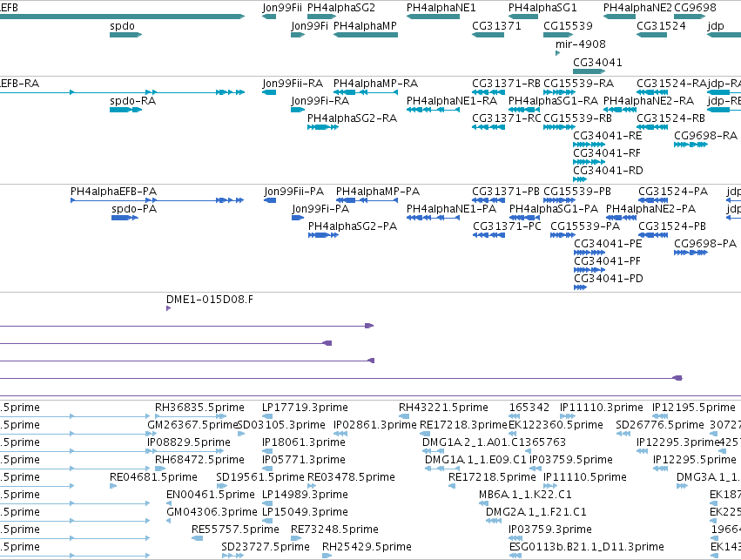Image resolution: width=741 pixels, height=560 pixels.
Task: Click the DME1-015D08.F feature label
Action: 209,300
